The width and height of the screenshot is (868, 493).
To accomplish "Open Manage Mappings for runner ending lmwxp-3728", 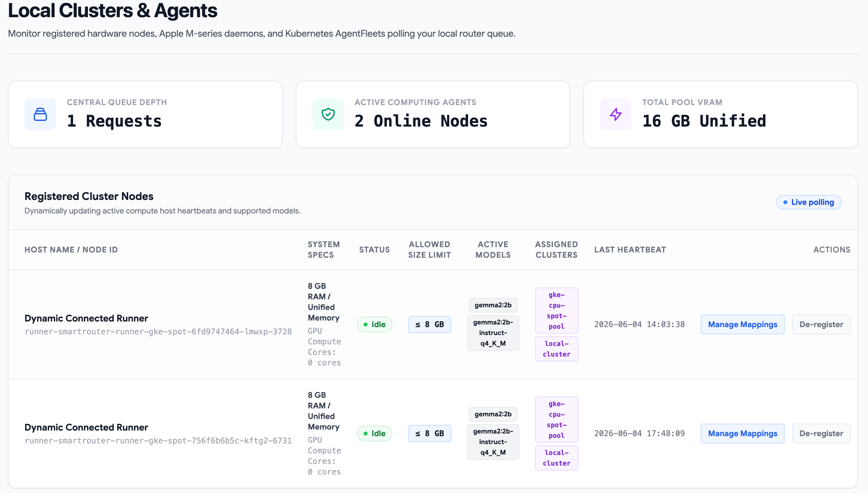I will (x=742, y=324).
